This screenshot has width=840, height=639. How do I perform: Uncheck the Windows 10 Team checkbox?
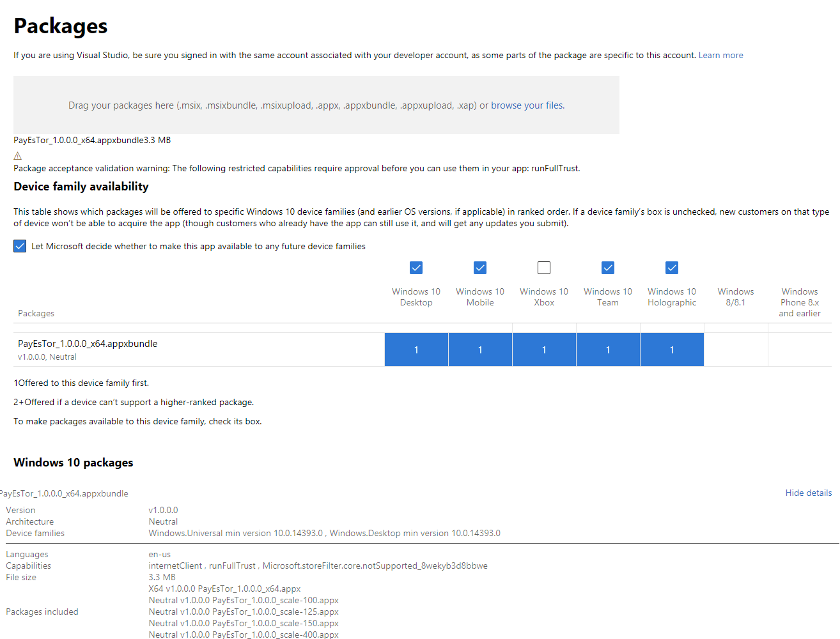point(608,268)
